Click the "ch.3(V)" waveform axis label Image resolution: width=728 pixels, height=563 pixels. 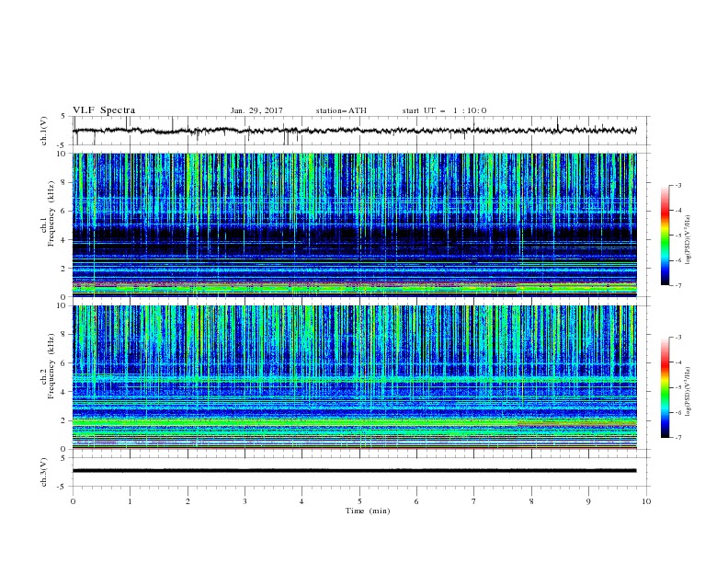point(44,472)
